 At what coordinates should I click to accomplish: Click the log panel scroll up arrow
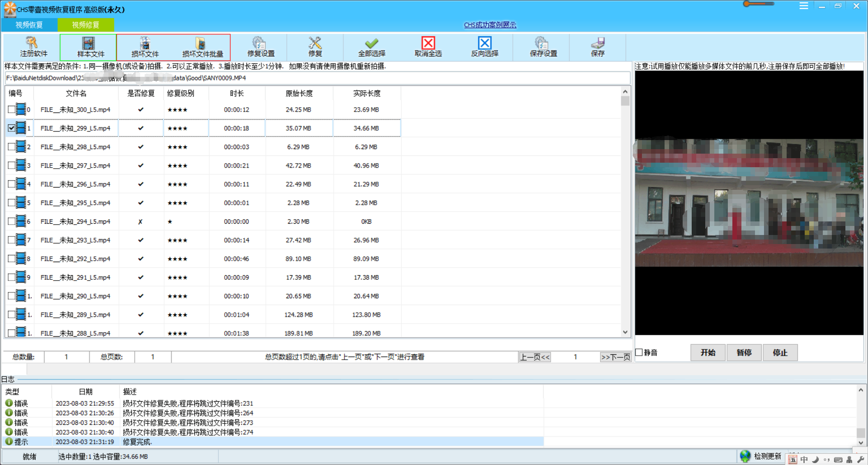(x=861, y=390)
